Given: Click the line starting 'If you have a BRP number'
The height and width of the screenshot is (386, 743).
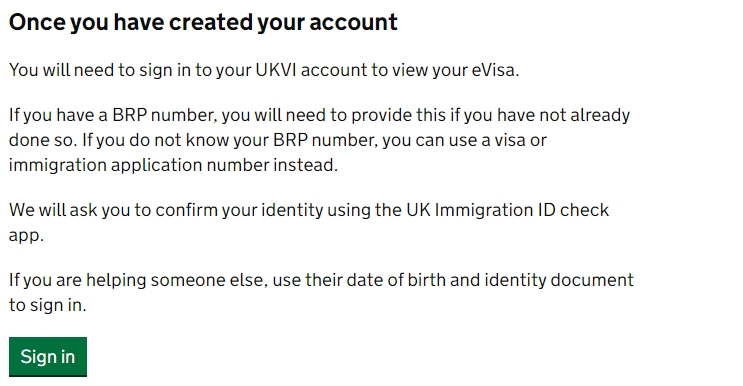Looking at the screenshot, I should click(319, 115).
